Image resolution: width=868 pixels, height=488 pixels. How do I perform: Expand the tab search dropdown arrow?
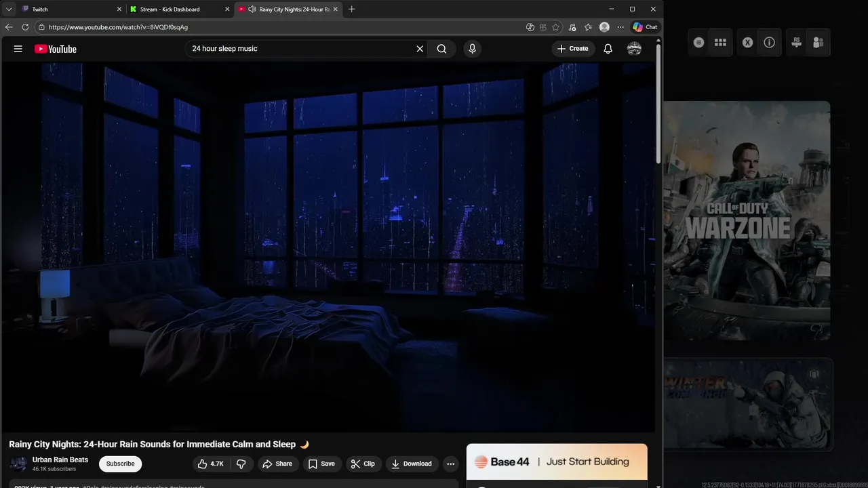click(x=9, y=9)
